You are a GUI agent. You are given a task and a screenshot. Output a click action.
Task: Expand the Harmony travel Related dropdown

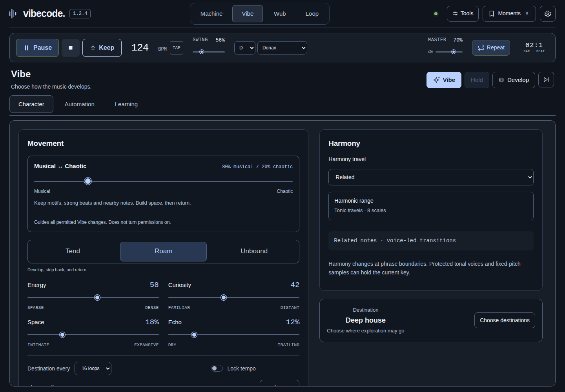click(x=431, y=177)
